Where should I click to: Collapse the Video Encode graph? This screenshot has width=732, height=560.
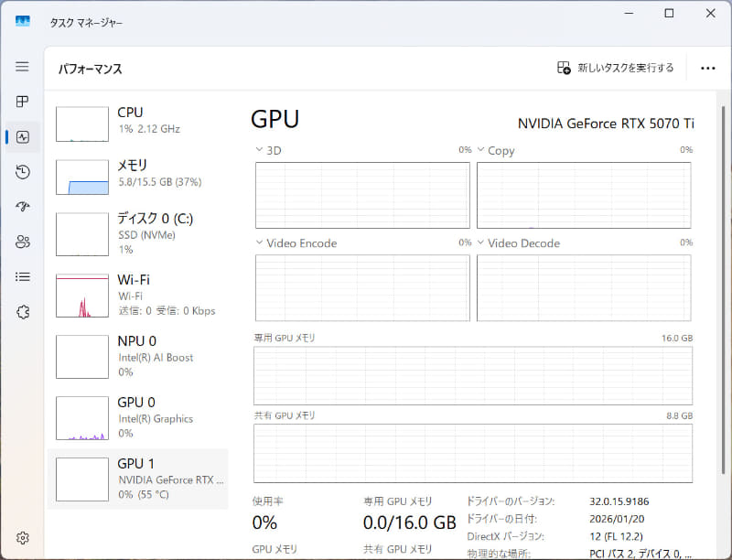pyautogui.click(x=259, y=243)
